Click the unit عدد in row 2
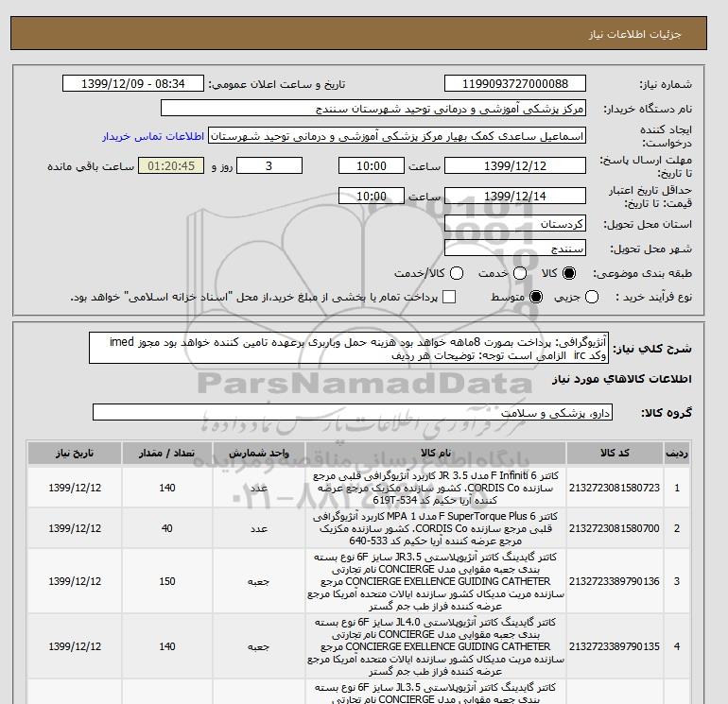This screenshot has height=704, width=728. click(x=259, y=528)
